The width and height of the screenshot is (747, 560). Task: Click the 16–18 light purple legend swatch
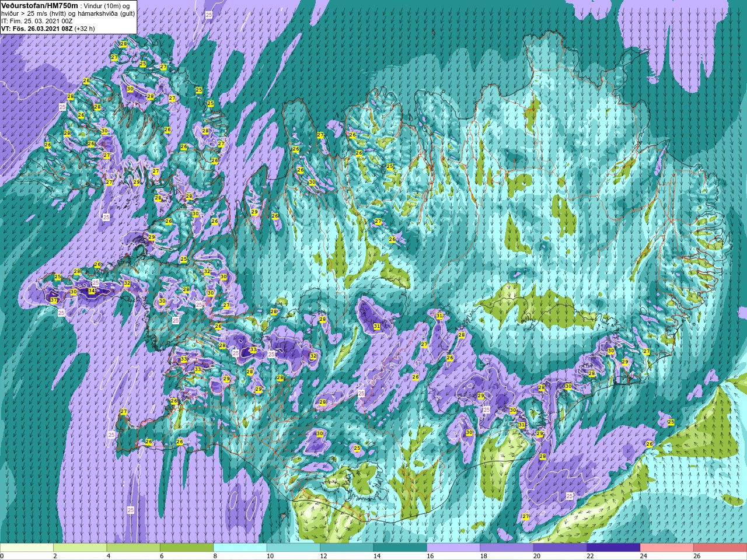453,548
